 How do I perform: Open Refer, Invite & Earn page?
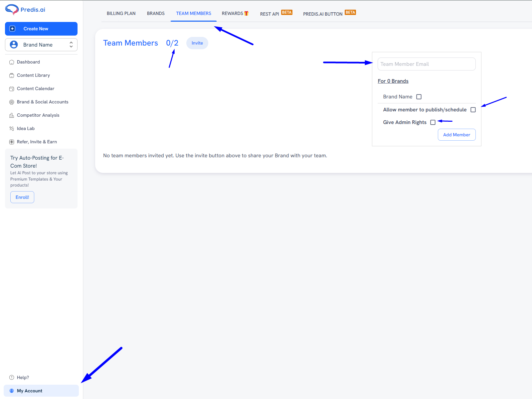click(41, 142)
